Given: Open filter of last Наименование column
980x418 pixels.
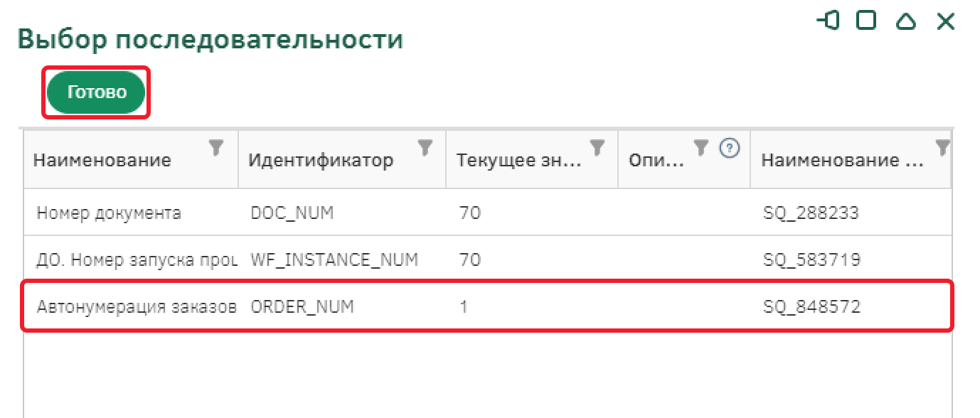Looking at the screenshot, I should (942, 147).
